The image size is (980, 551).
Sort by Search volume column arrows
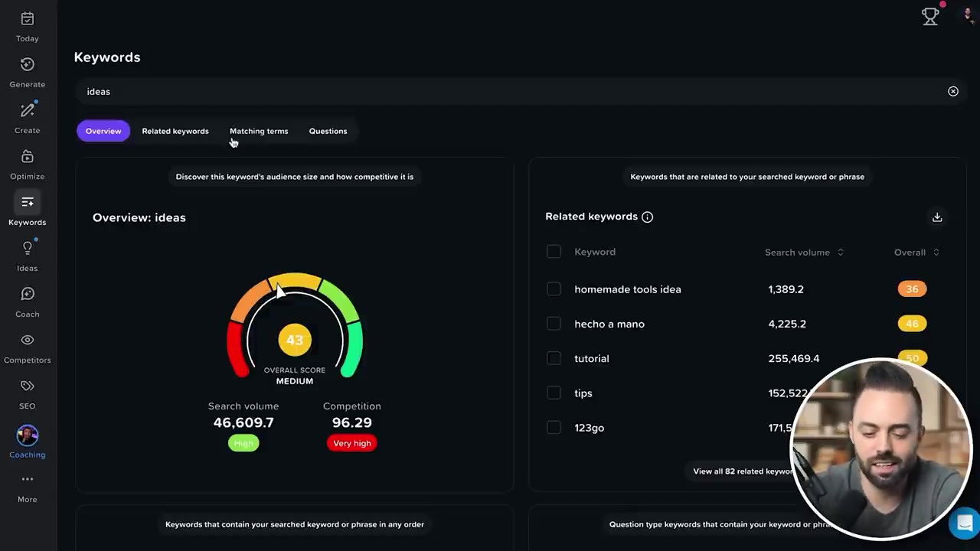pos(841,253)
